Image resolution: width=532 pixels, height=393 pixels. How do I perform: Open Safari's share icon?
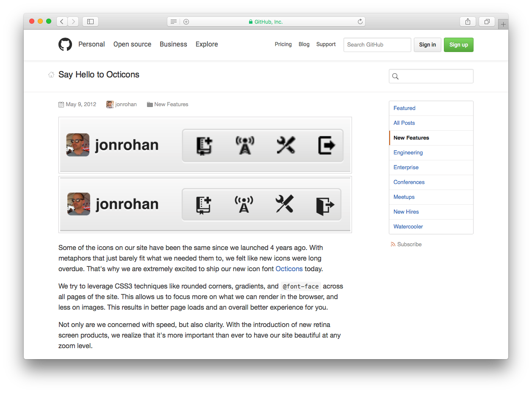[467, 21]
